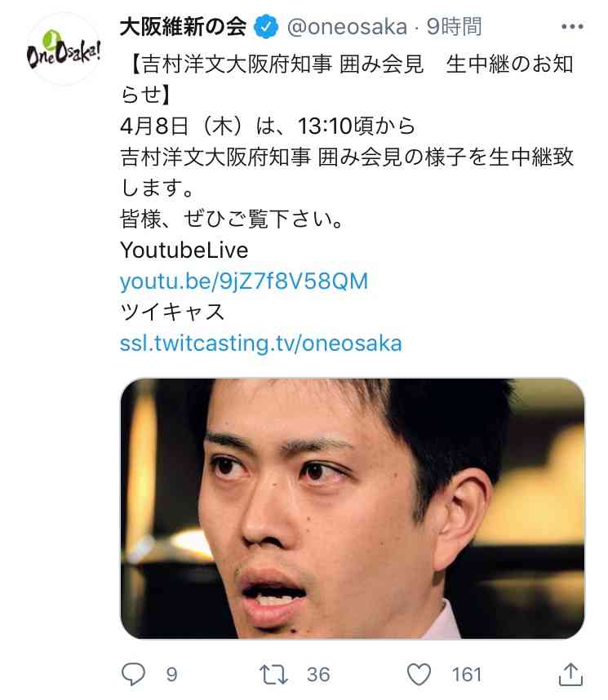
Task: Click the like count 161
Action: pos(466,675)
